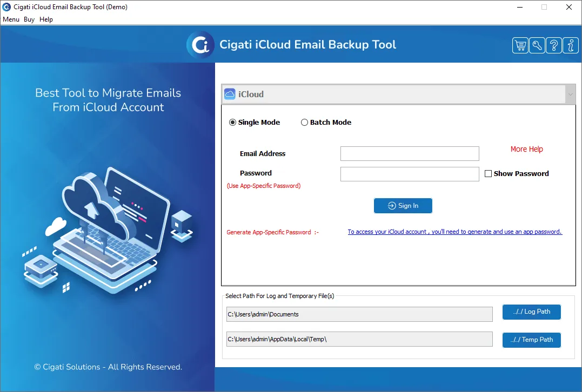Click the question mark help icon
Image resolution: width=582 pixels, height=392 pixels.
click(x=553, y=45)
